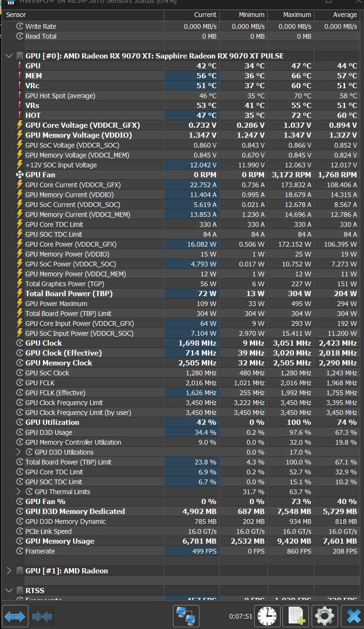The height and width of the screenshot is (629, 364).
Task: Select the GPU SoC Clock row
Action: pyautogui.click(x=182, y=373)
